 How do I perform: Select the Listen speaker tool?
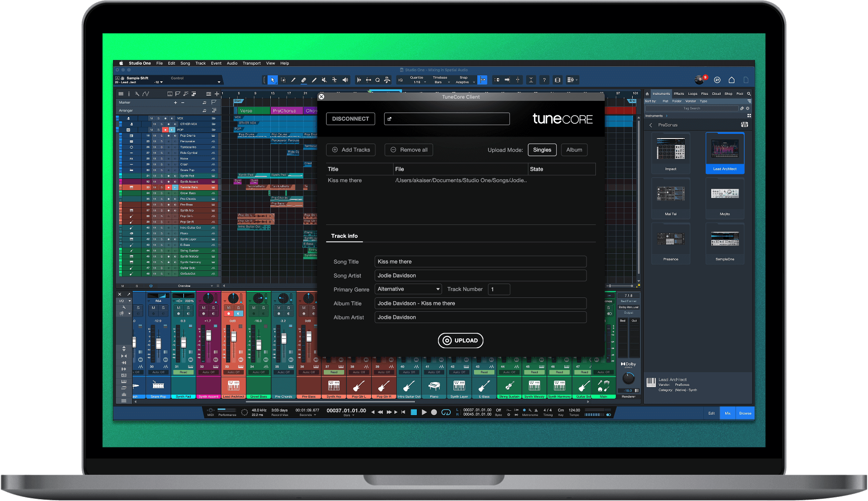coord(345,80)
